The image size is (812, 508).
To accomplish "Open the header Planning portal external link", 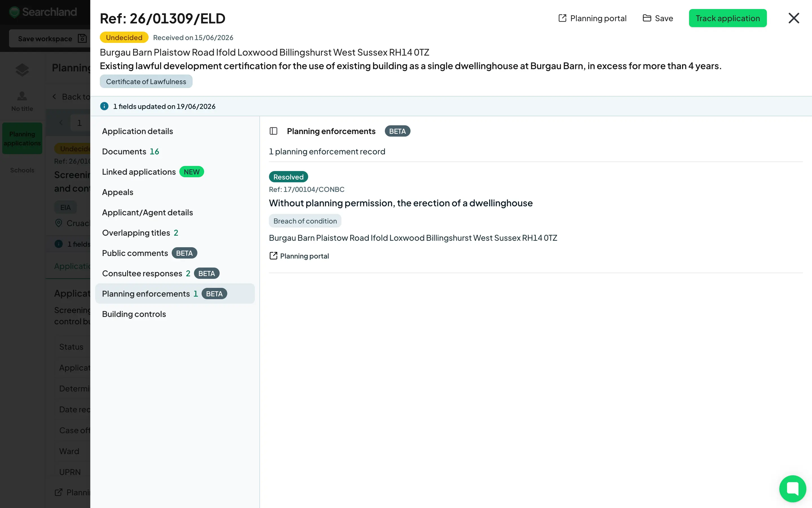I will (x=592, y=18).
